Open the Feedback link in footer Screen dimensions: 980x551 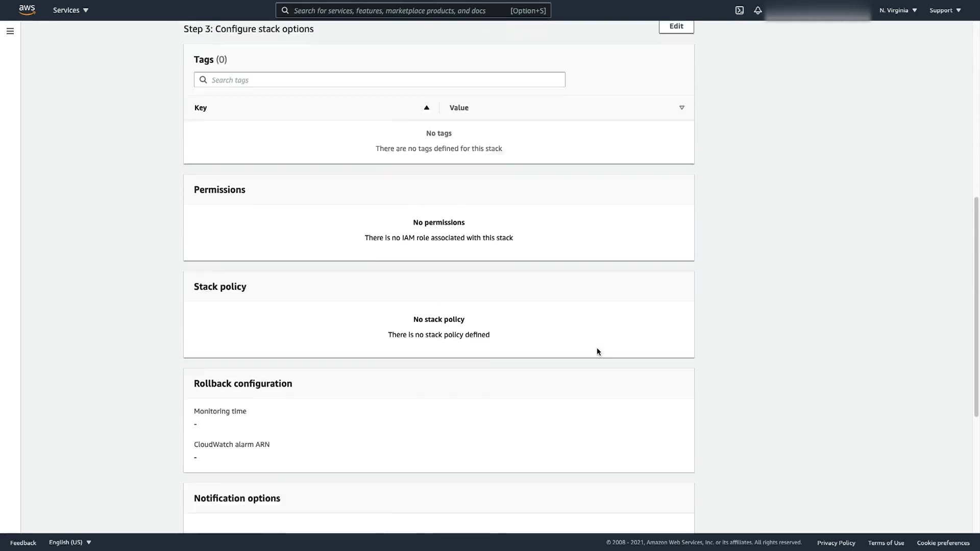[x=23, y=543]
